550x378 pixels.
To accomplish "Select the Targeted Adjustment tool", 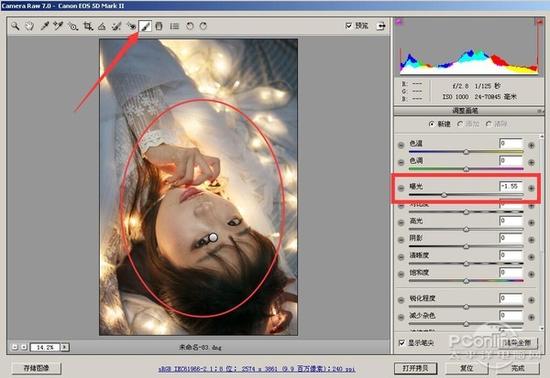I will (x=73, y=26).
